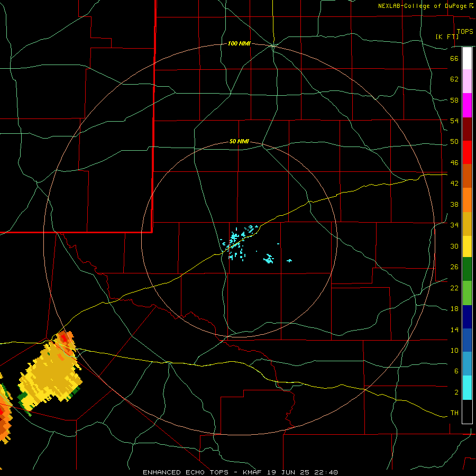Click the legend value 14
Viewport: 476px width, 476px height.
pos(454,329)
